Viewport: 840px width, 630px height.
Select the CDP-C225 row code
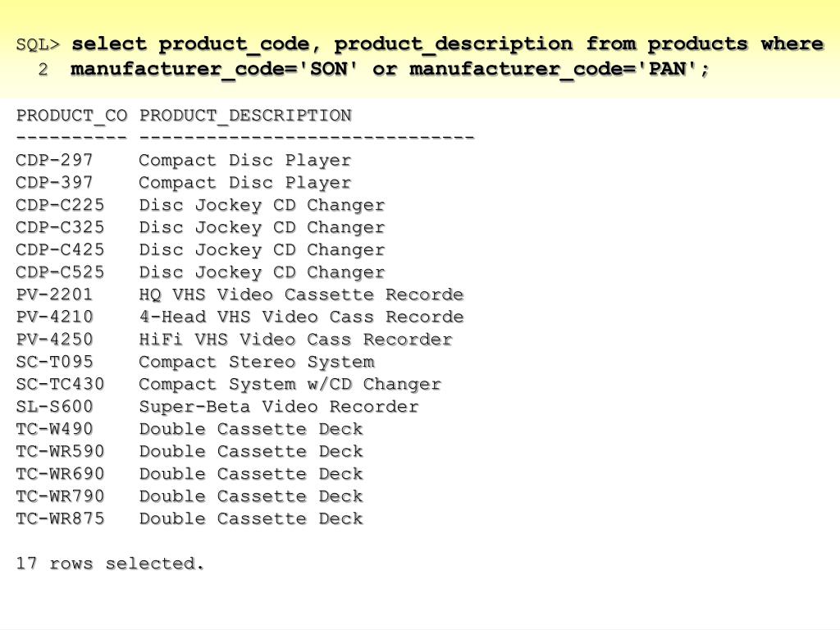60,205
